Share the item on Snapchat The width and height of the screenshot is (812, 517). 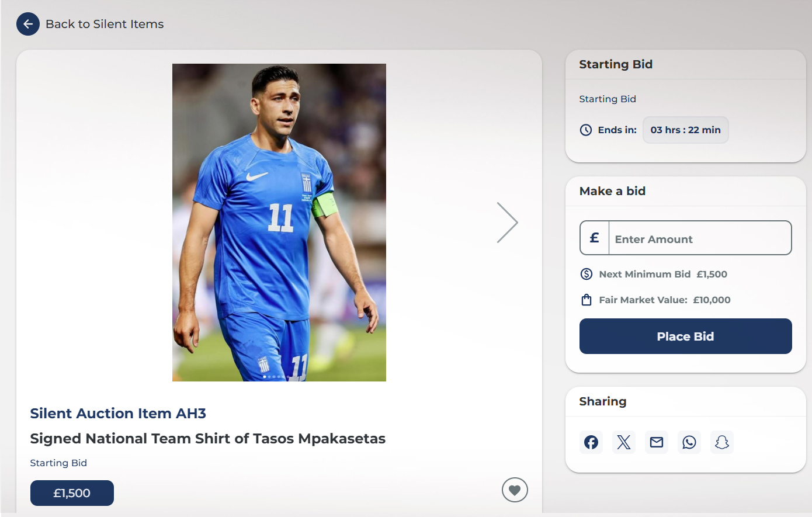[722, 442]
